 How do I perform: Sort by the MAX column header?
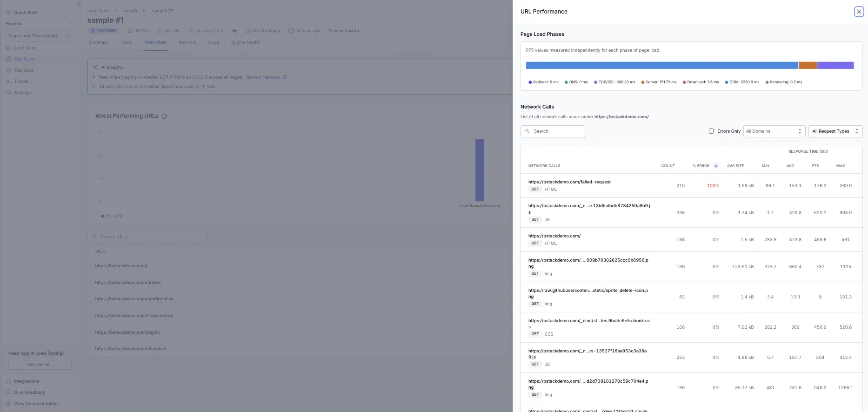point(840,166)
